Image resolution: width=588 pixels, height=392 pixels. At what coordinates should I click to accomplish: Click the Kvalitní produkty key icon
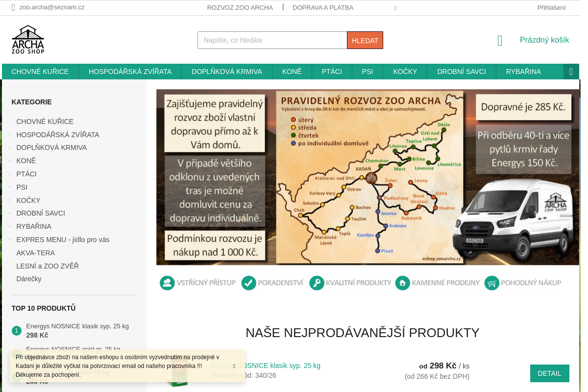click(x=317, y=283)
